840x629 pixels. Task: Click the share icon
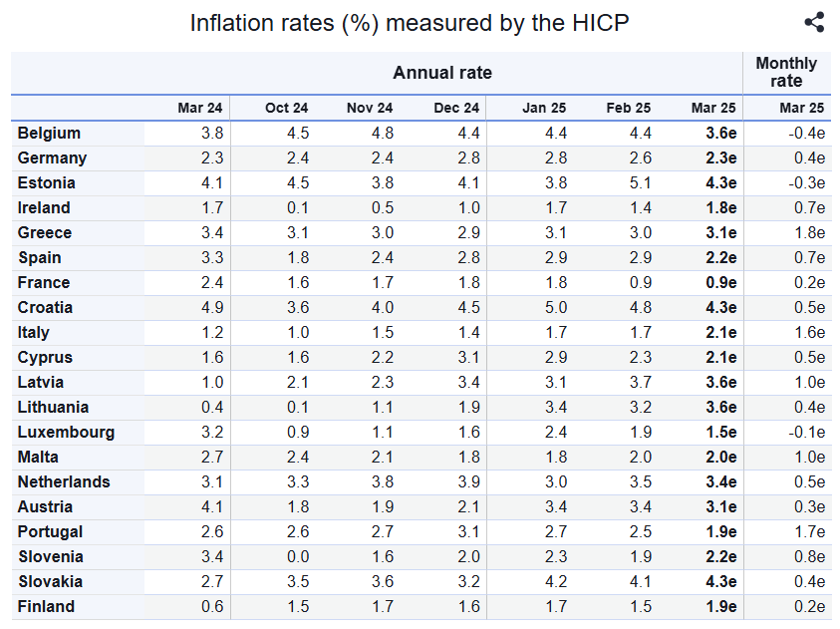pos(814,23)
